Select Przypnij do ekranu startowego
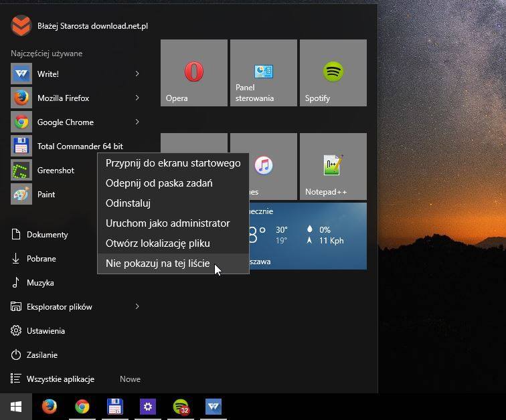 point(173,163)
